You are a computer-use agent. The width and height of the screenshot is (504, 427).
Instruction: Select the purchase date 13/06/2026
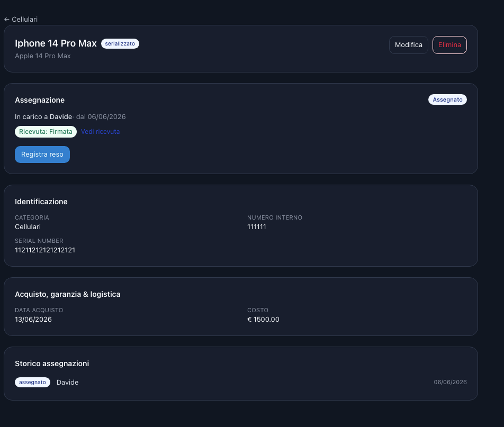point(33,320)
